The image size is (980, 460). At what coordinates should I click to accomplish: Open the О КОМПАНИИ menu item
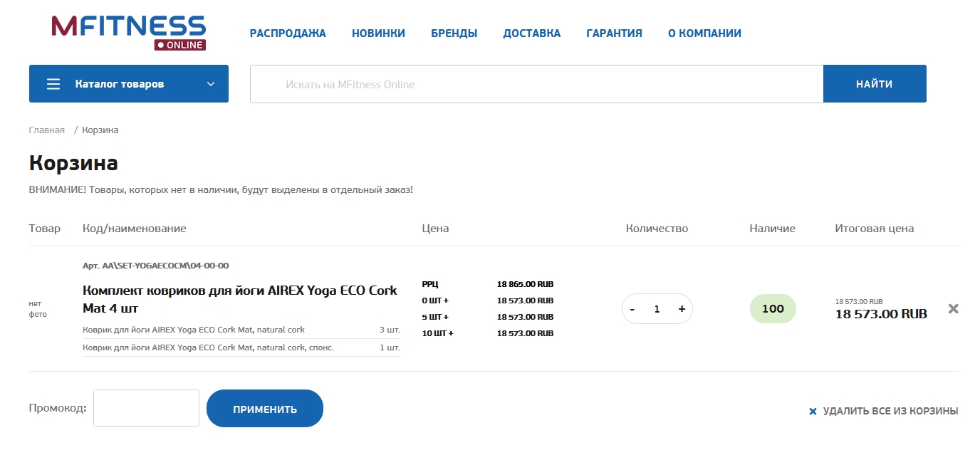click(704, 33)
